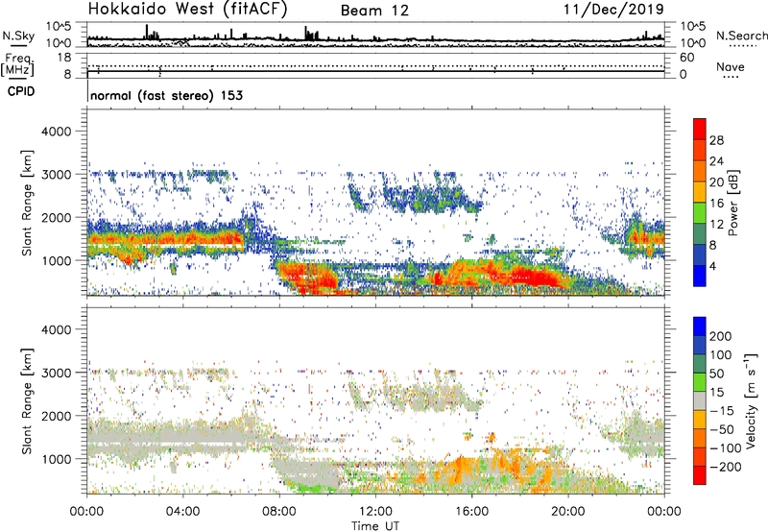Click the '200' velocity colorbar tick
768x532 pixels.
[721, 336]
